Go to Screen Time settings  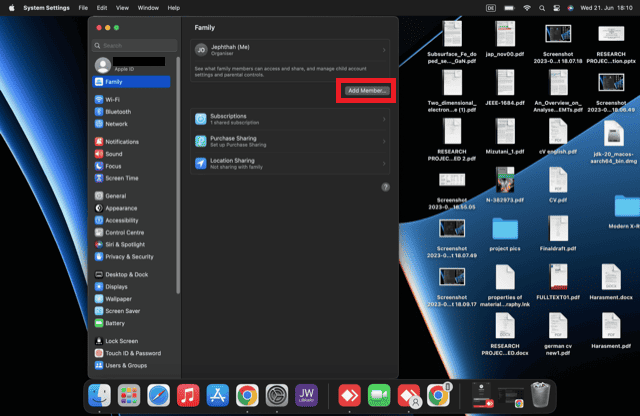[x=122, y=178]
